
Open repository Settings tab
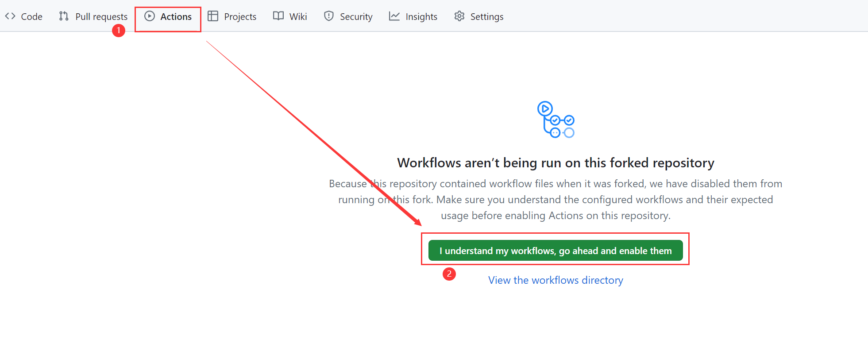pos(479,16)
